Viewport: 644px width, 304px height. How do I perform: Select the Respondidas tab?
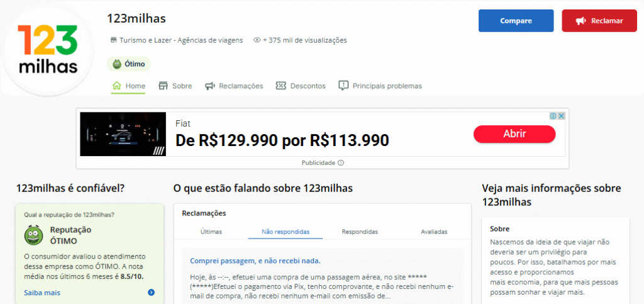pos(360,232)
